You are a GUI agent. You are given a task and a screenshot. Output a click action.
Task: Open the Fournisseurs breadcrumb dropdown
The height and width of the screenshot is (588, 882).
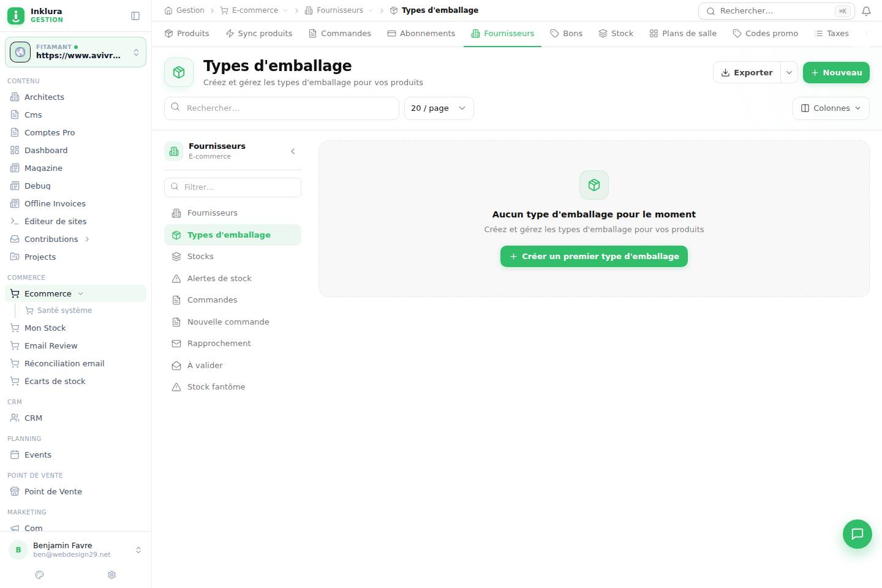pyautogui.click(x=371, y=10)
